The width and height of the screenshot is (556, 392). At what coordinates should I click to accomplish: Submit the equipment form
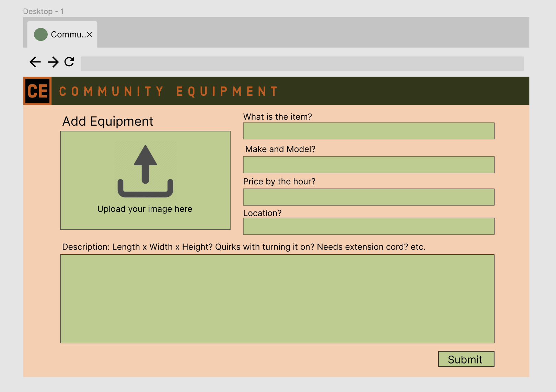pos(466,359)
